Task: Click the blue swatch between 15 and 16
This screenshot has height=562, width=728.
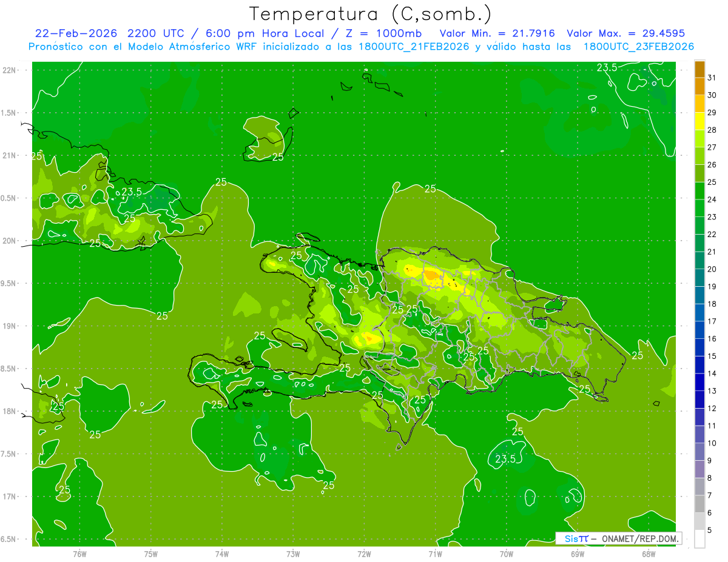Action: coord(700,348)
